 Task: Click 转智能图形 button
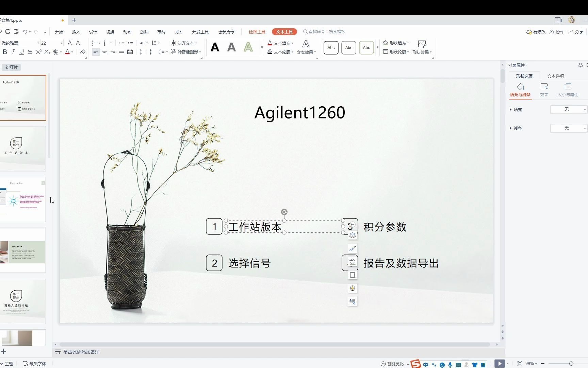tap(185, 52)
